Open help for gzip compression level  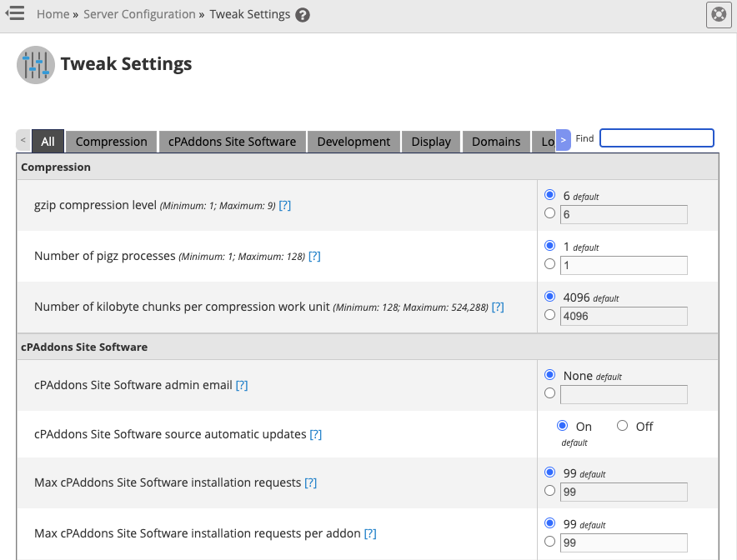[x=285, y=204]
